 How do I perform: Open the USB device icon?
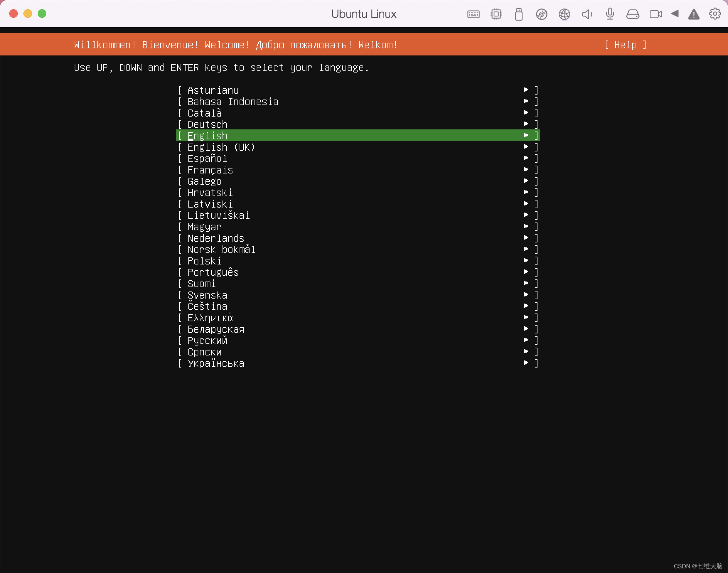519,14
